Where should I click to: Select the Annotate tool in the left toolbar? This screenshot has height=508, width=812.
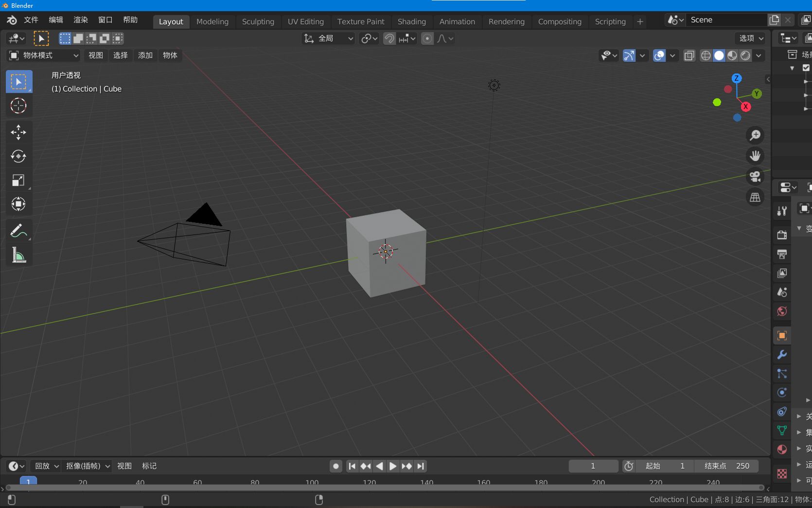[18, 230]
